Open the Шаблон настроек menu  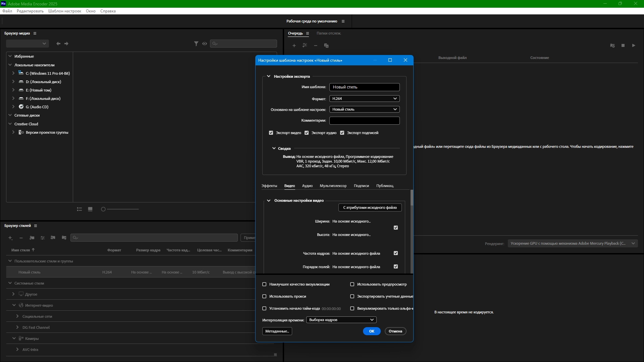[x=65, y=11]
